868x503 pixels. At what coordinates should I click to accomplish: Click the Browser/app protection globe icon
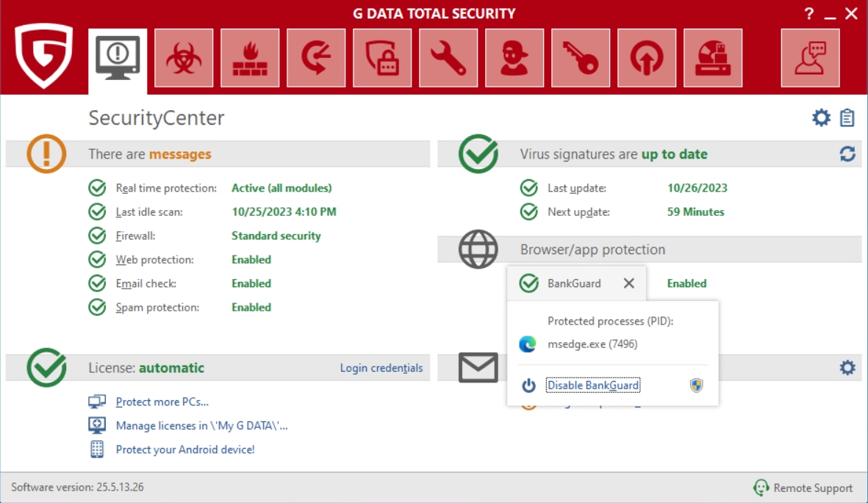point(478,250)
